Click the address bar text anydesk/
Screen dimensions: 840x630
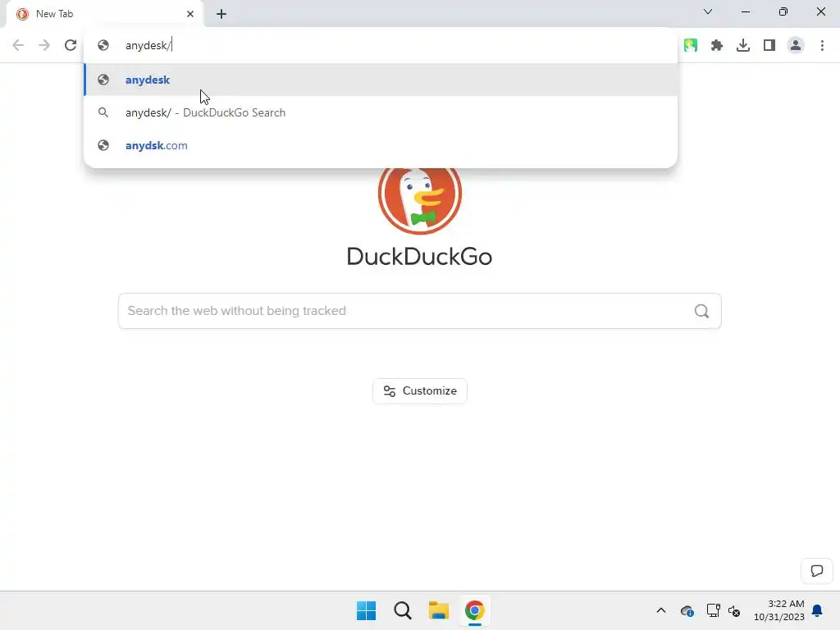(148, 46)
